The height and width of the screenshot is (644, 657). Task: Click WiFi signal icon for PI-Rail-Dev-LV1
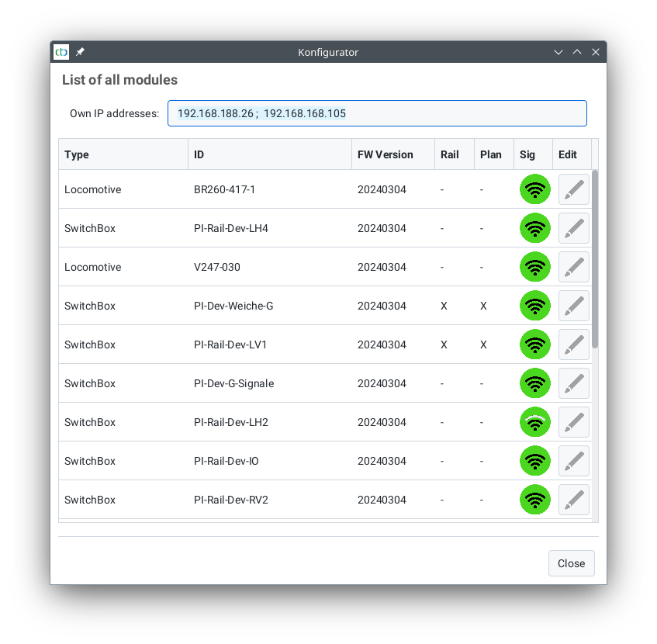tap(534, 345)
